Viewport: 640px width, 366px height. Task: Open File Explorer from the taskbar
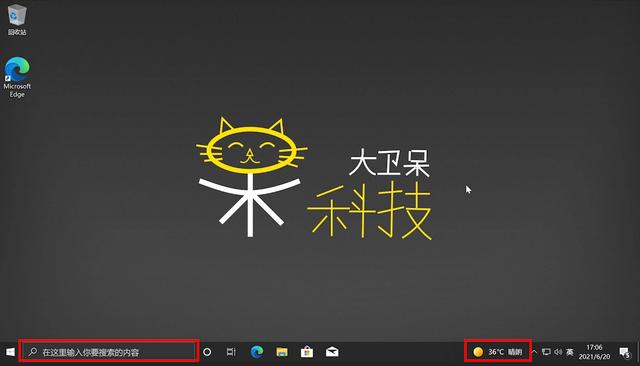pyautogui.click(x=282, y=352)
